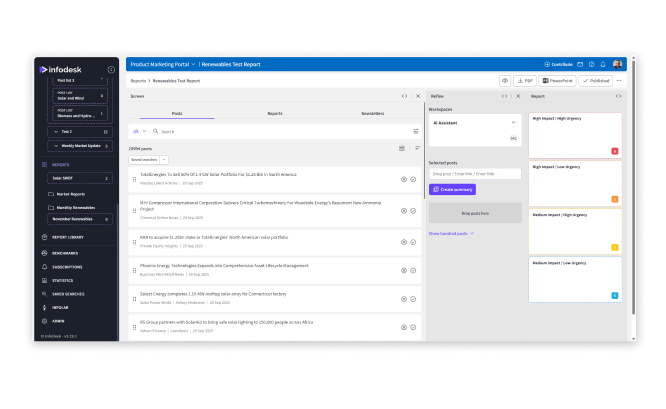Expand Show handled posts section
The width and height of the screenshot is (666, 409).
451,233
